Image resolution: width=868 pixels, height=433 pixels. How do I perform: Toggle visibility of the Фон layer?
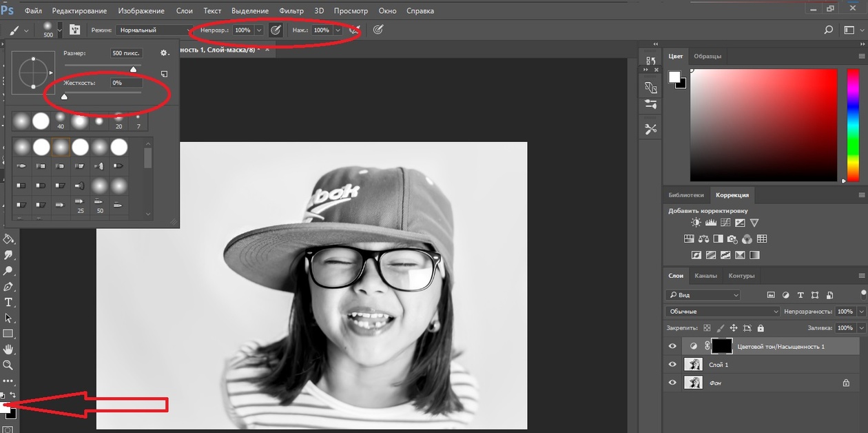pos(673,383)
